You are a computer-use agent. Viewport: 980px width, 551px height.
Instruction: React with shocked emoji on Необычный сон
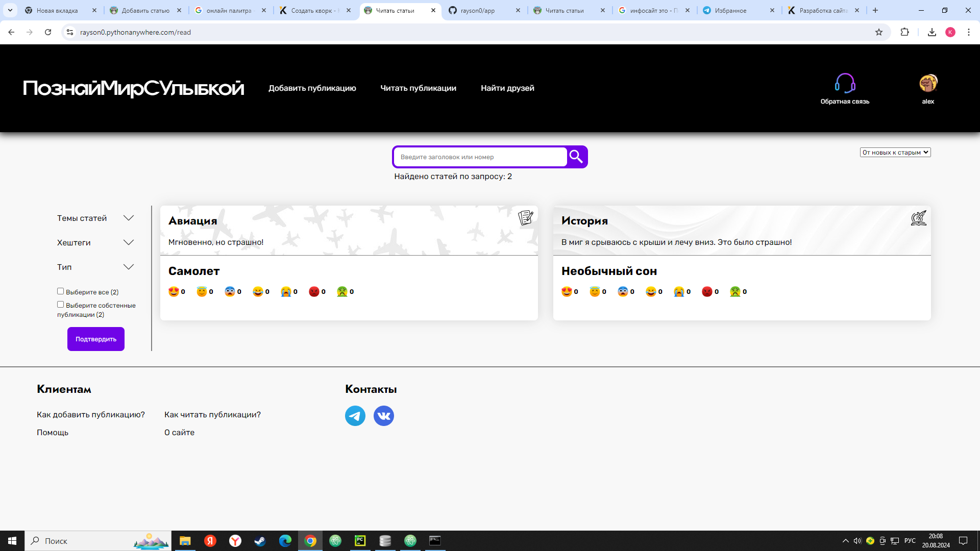(623, 291)
